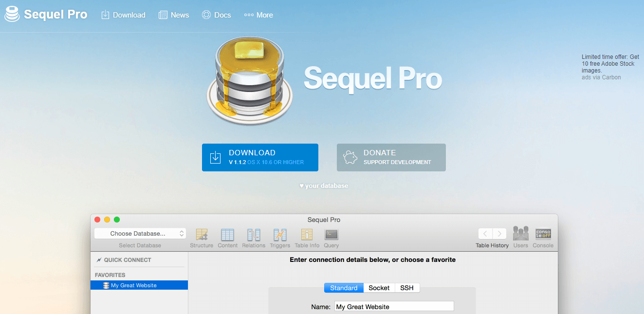This screenshot has height=314, width=644.
Task: Open the Users toolbar icon
Action: click(520, 238)
